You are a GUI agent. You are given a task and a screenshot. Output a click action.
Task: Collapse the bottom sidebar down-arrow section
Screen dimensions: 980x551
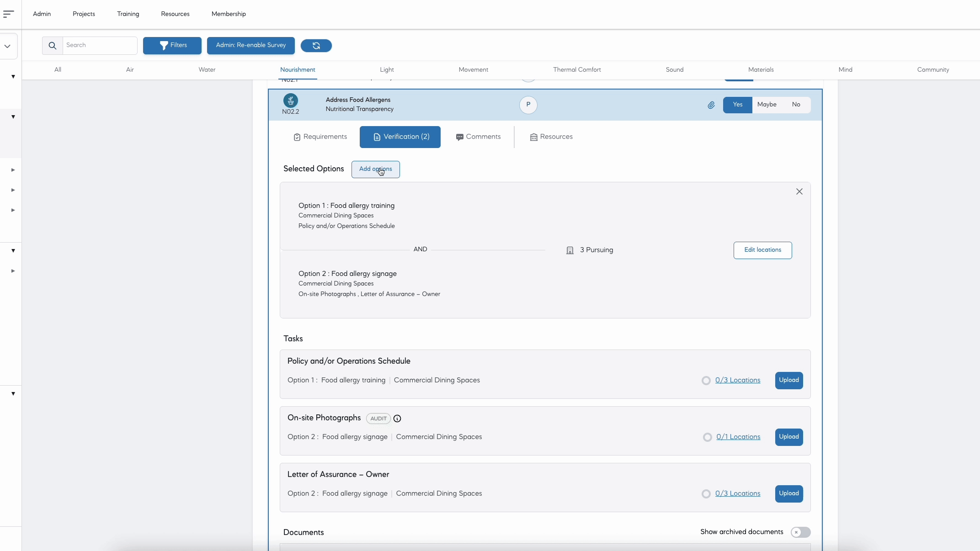[13, 394]
